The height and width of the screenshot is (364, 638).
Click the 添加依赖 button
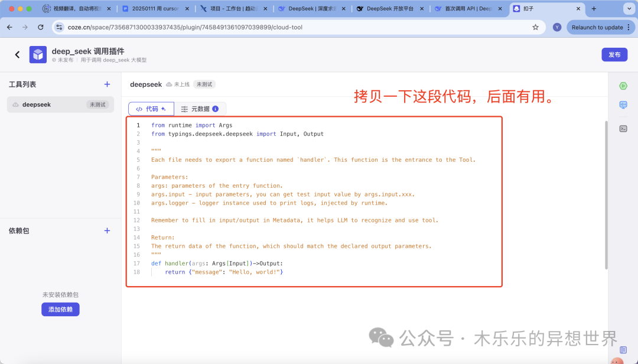60,309
